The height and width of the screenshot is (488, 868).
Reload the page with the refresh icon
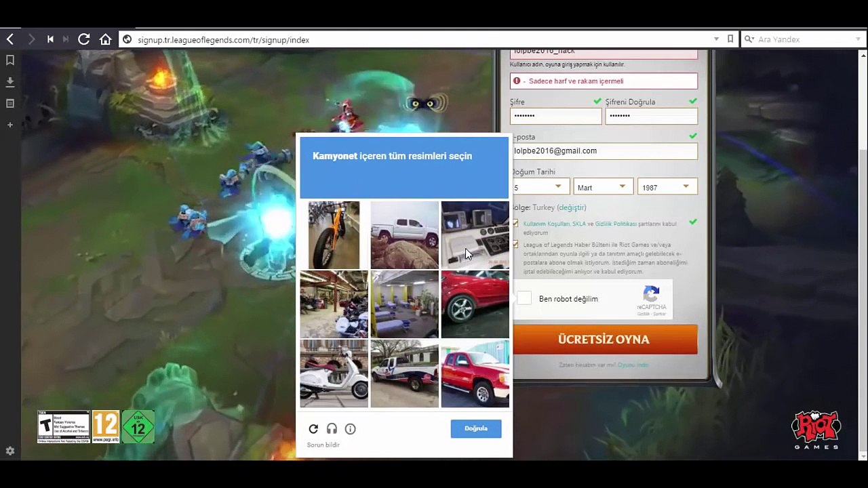(84, 39)
